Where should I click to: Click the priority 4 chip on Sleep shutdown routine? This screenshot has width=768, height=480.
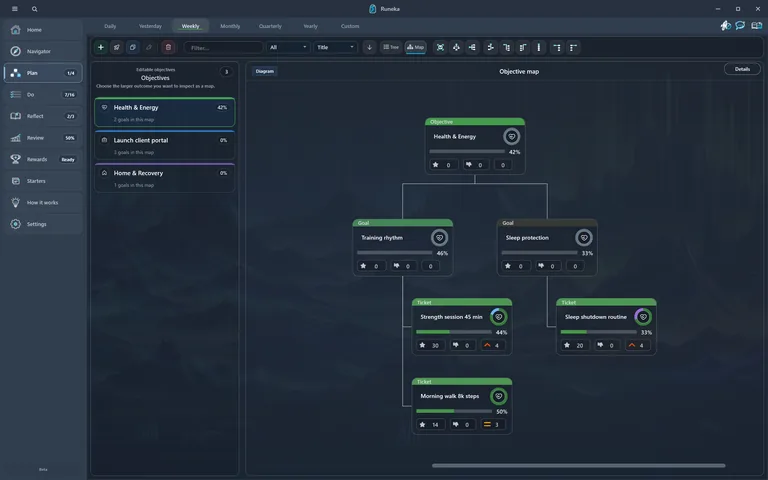(638, 345)
